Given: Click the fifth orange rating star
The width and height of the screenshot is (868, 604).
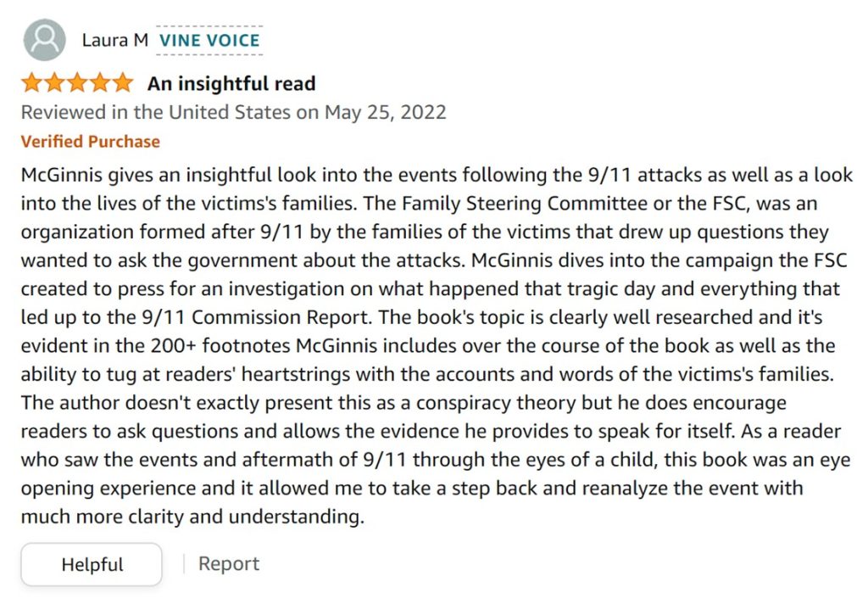Looking at the screenshot, I should tap(122, 83).
